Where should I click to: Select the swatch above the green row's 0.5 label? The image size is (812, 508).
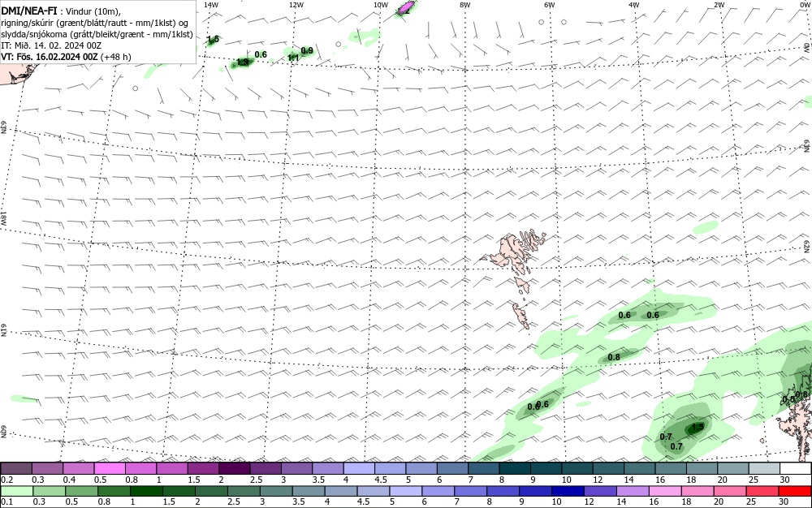tap(82, 491)
